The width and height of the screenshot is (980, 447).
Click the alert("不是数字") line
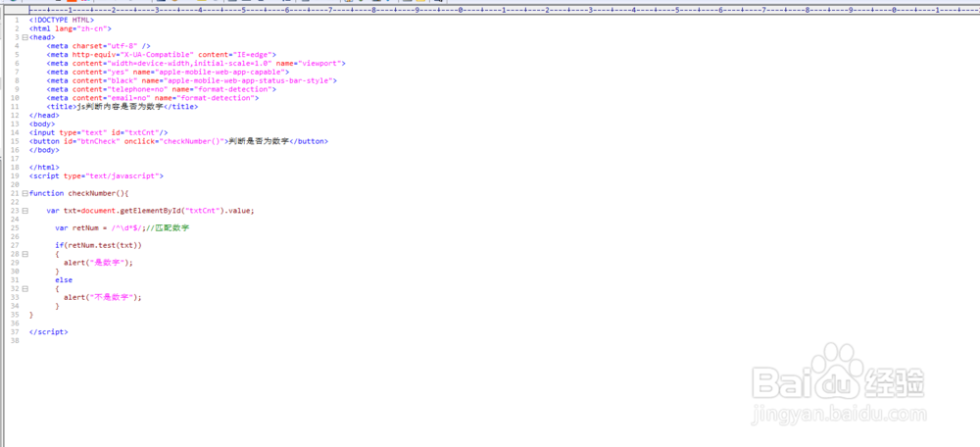103,298
